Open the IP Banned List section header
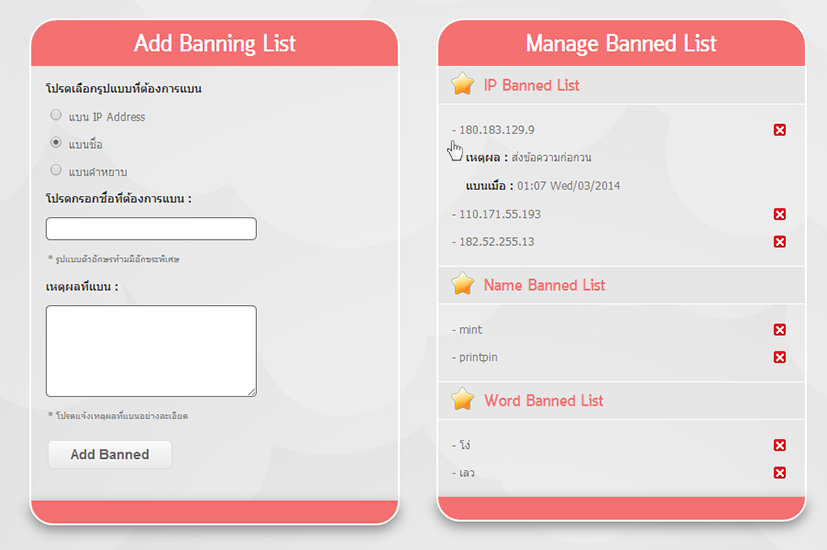 (x=621, y=85)
